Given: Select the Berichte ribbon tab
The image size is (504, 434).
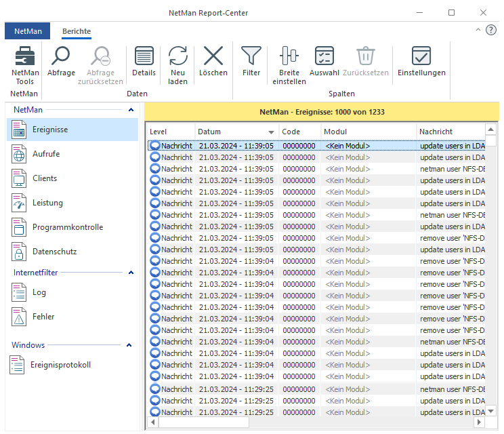Looking at the screenshot, I should 77,31.
